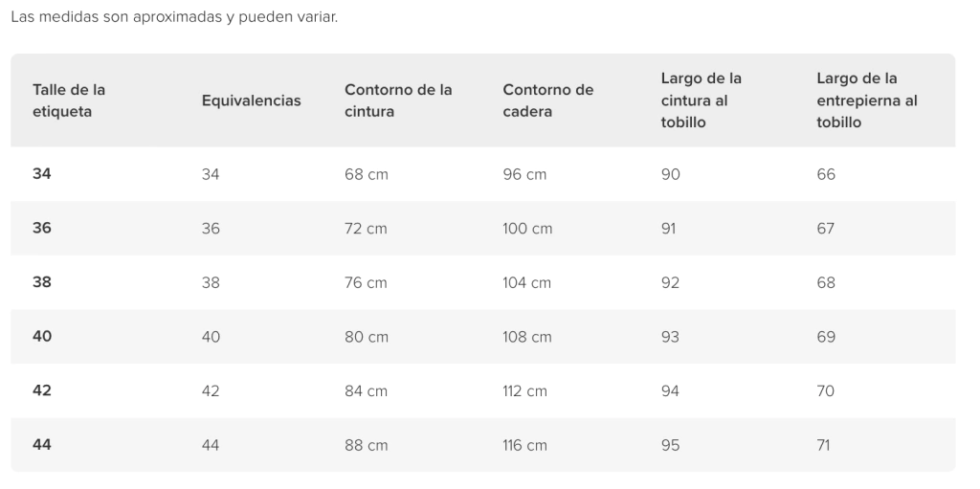Select waist-to-ankle length value 90
Screen dimensions: 980x489
(x=671, y=174)
